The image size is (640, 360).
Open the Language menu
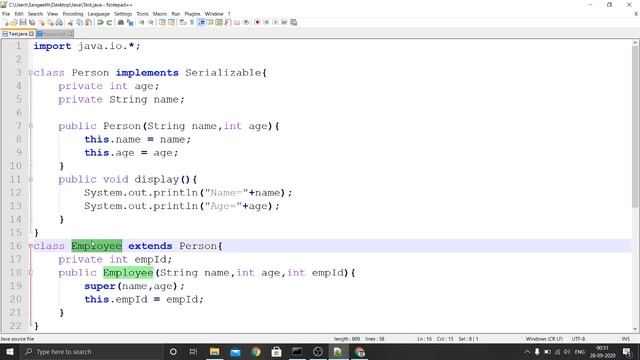[x=98, y=14]
